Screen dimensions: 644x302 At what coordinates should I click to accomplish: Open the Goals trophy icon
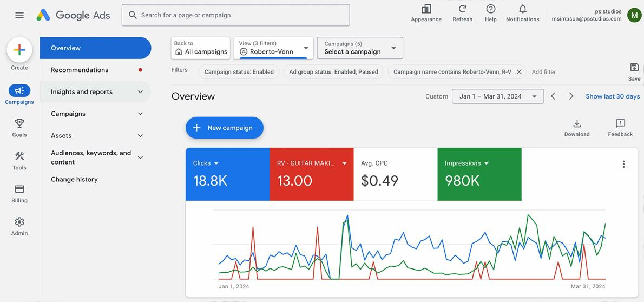[19, 123]
